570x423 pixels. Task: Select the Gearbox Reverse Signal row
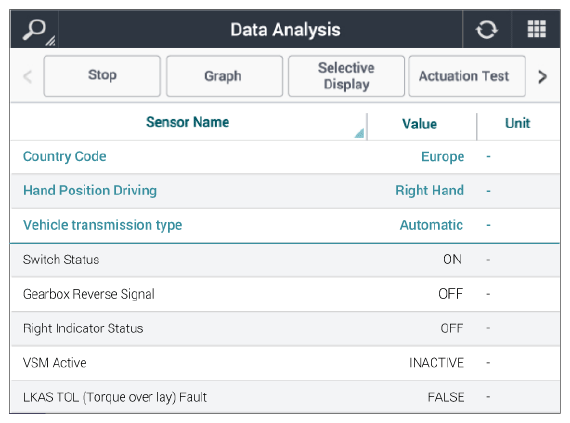[x=285, y=294]
